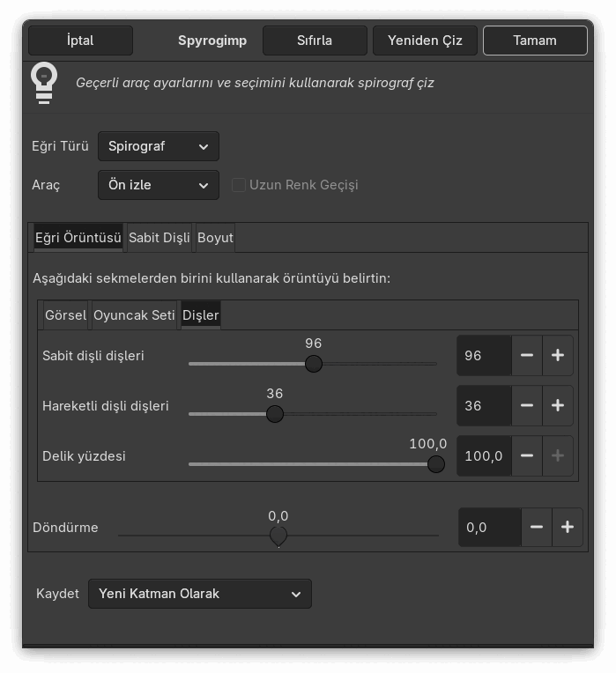Select the Oyuncak Seti sub-tab
This screenshot has width=616, height=673.
click(x=134, y=315)
